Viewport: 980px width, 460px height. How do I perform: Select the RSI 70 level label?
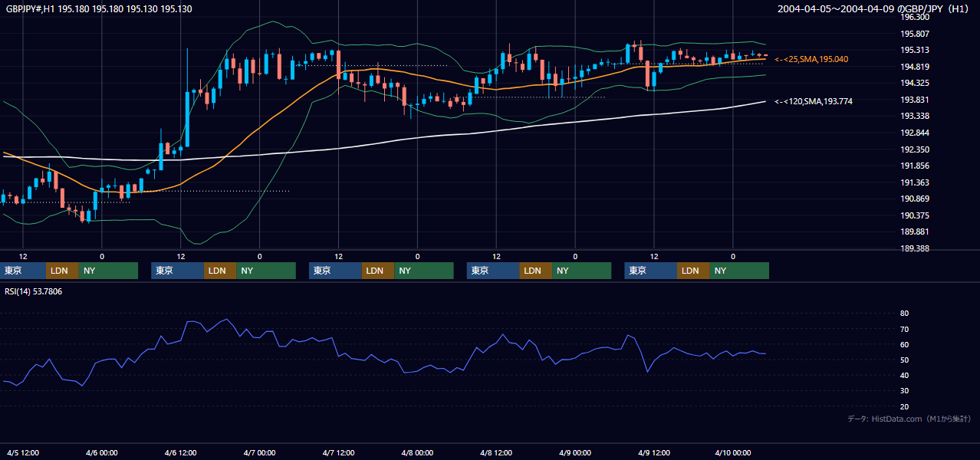(x=905, y=329)
